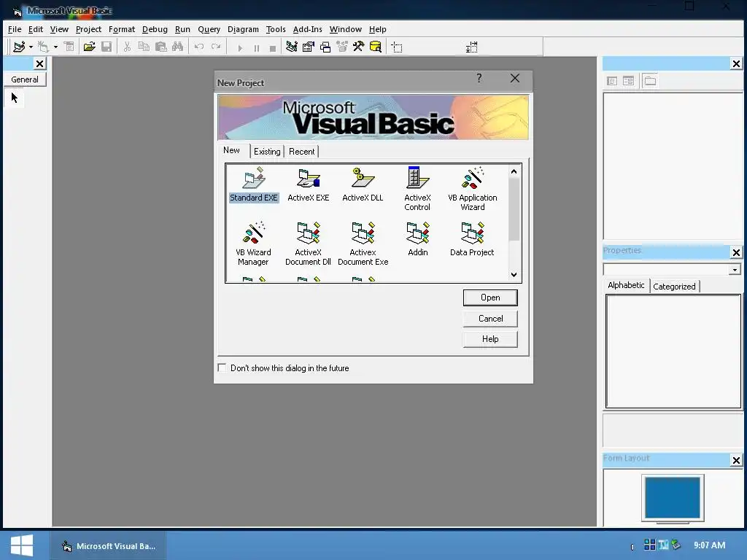Click the Save Project disk icon

pos(107,47)
